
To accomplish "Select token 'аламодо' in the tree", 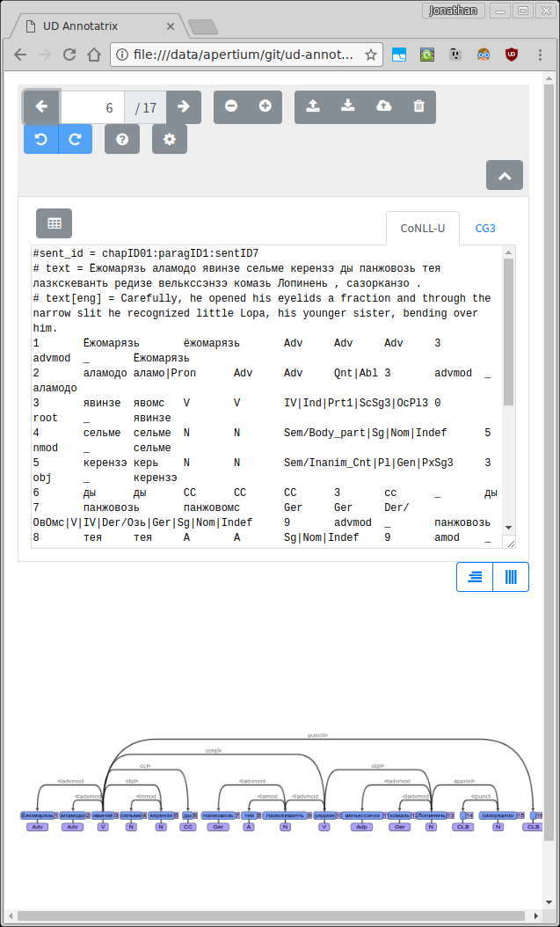I will pos(73,815).
